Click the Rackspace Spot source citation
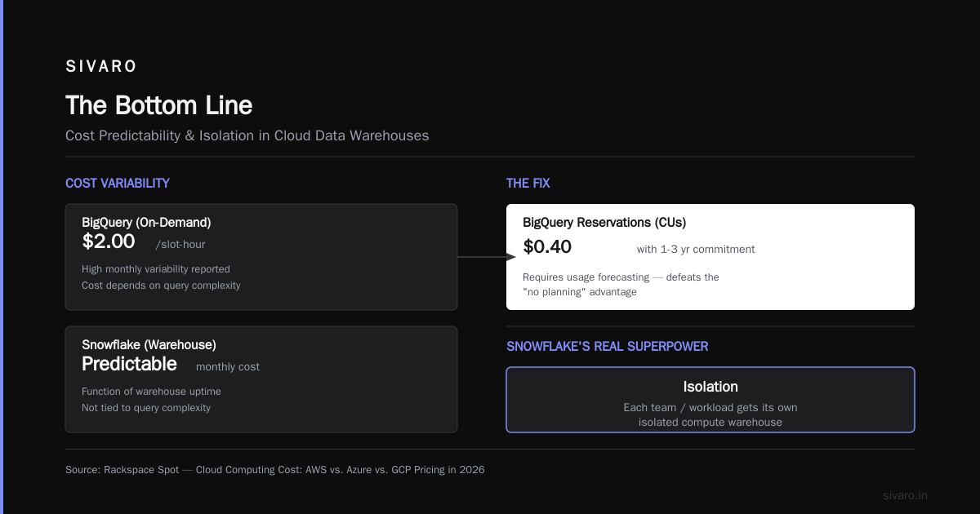Screen dimensions: 980x514 point(275,469)
